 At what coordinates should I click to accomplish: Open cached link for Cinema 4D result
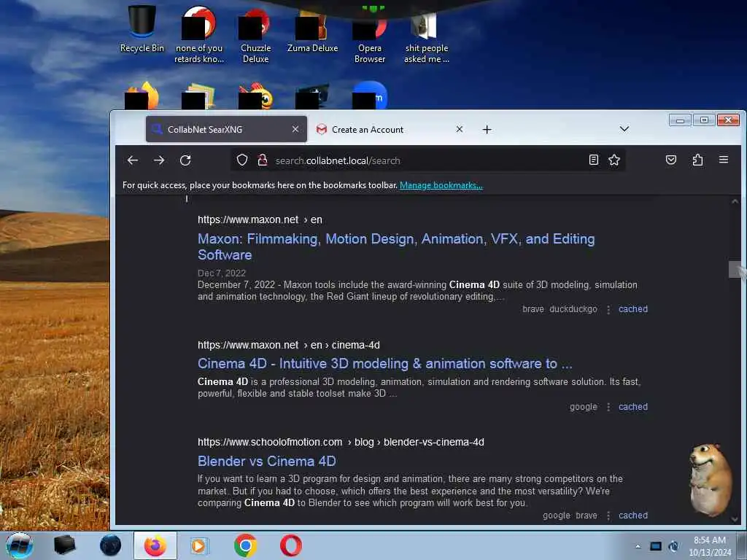[632, 407]
